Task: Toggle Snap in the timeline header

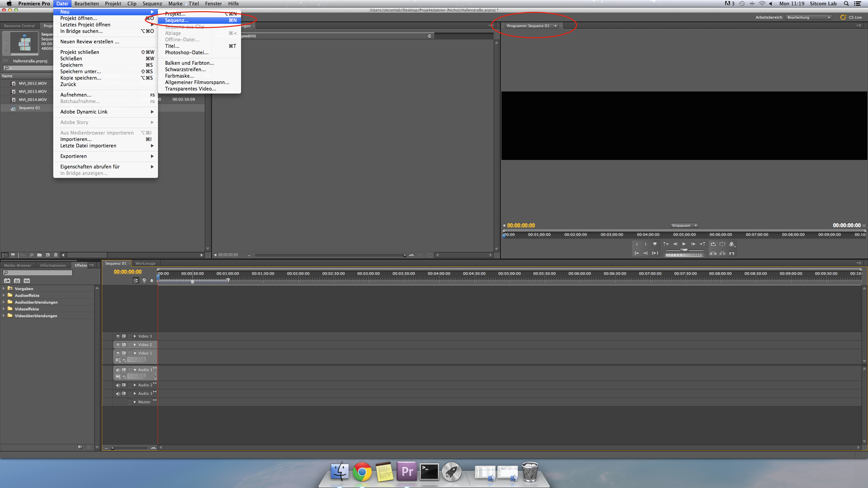Action: 136,280
